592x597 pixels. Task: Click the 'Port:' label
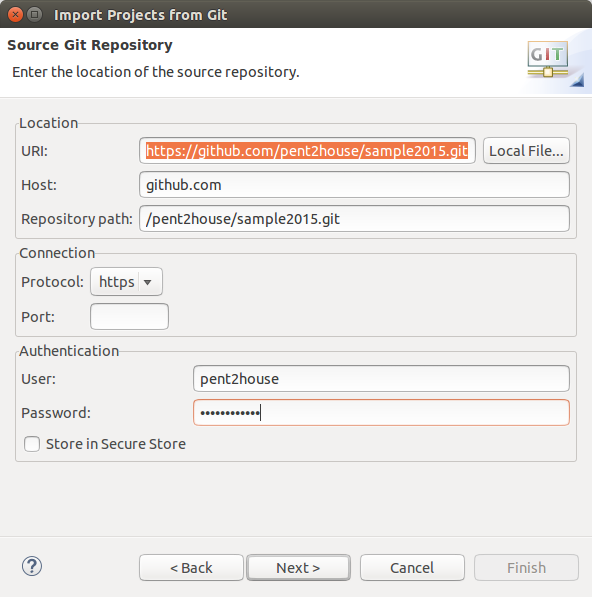coord(38,317)
